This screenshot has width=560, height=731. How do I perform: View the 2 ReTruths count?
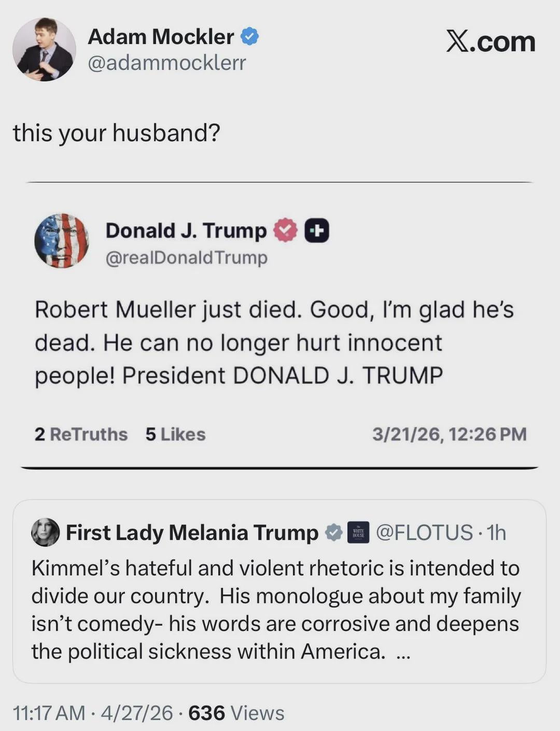click(x=81, y=434)
